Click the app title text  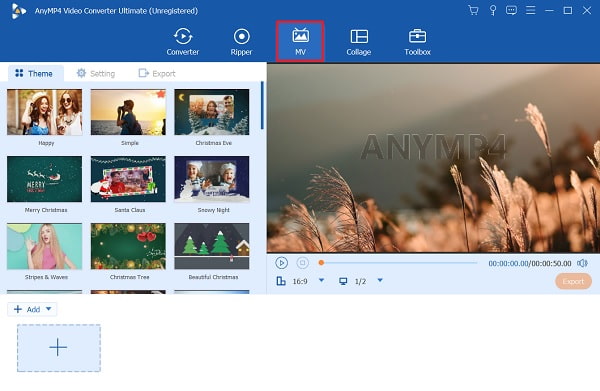pyautogui.click(x=116, y=11)
